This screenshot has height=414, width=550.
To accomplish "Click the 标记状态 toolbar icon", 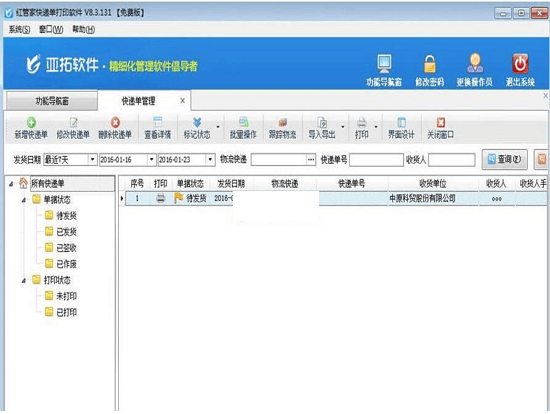I will (x=197, y=122).
